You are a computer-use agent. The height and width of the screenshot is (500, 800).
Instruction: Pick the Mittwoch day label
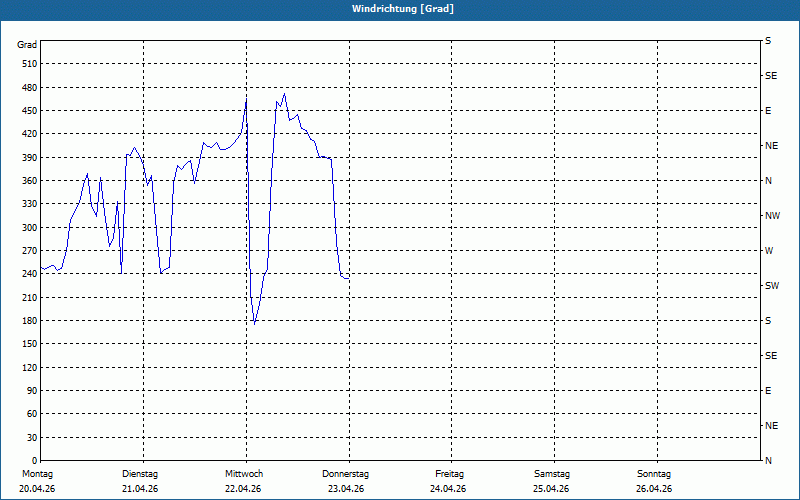click(244, 474)
